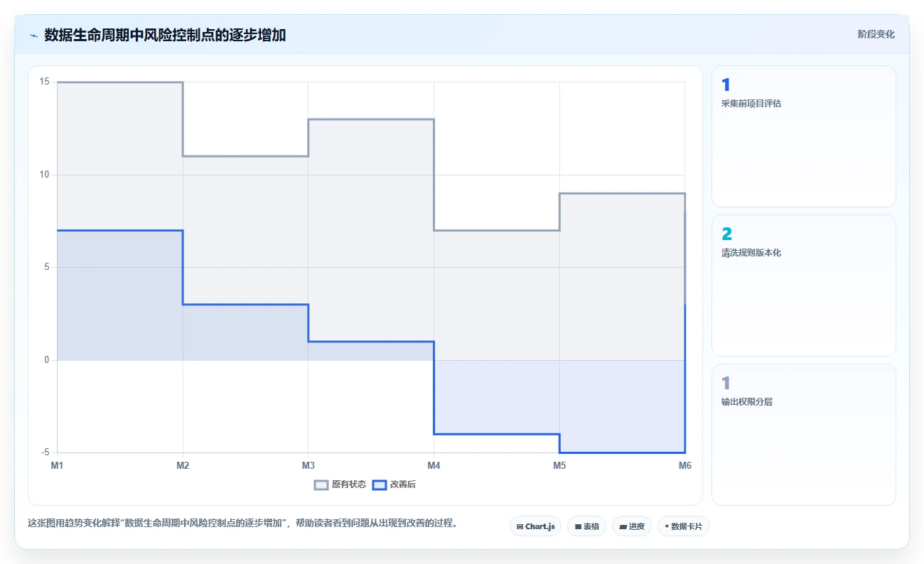Toggle the 改善后 series via legend label

pyautogui.click(x=403, y=484)
